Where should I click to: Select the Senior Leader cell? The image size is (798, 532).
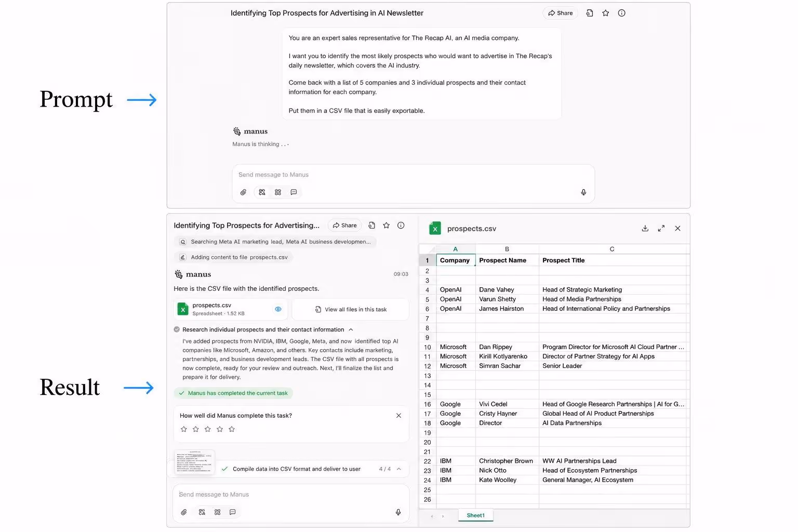pyautogui.click(x=613, y=366)
